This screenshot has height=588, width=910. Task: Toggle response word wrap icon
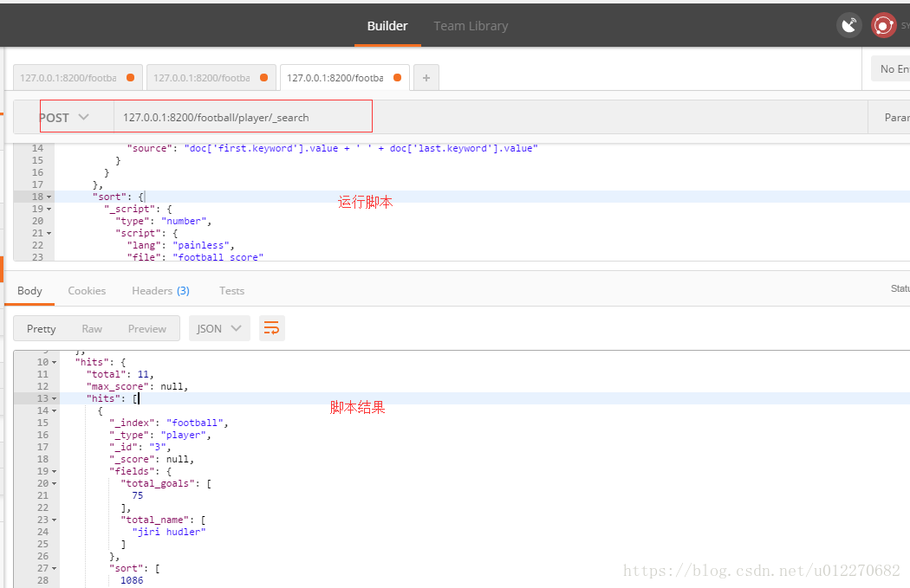point(271,328)
